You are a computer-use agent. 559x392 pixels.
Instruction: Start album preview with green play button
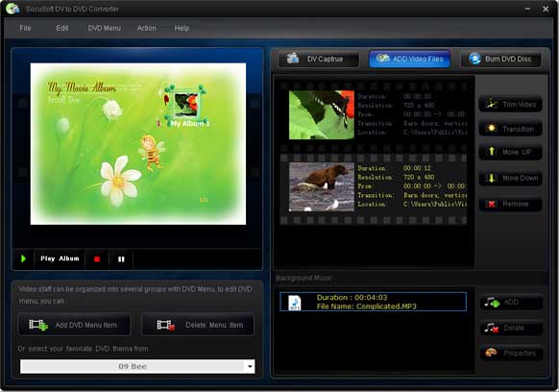[23, 258]
